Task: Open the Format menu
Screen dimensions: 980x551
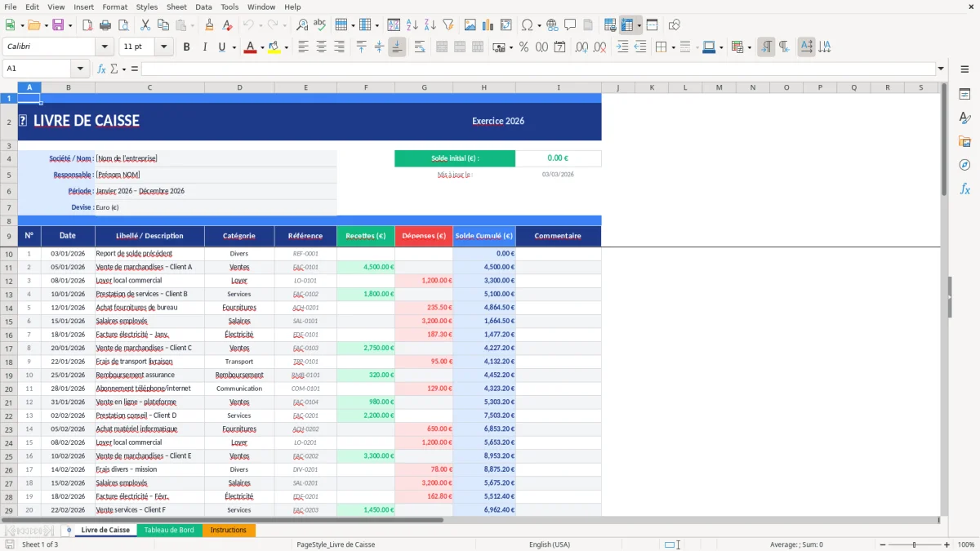Action: 114,7
